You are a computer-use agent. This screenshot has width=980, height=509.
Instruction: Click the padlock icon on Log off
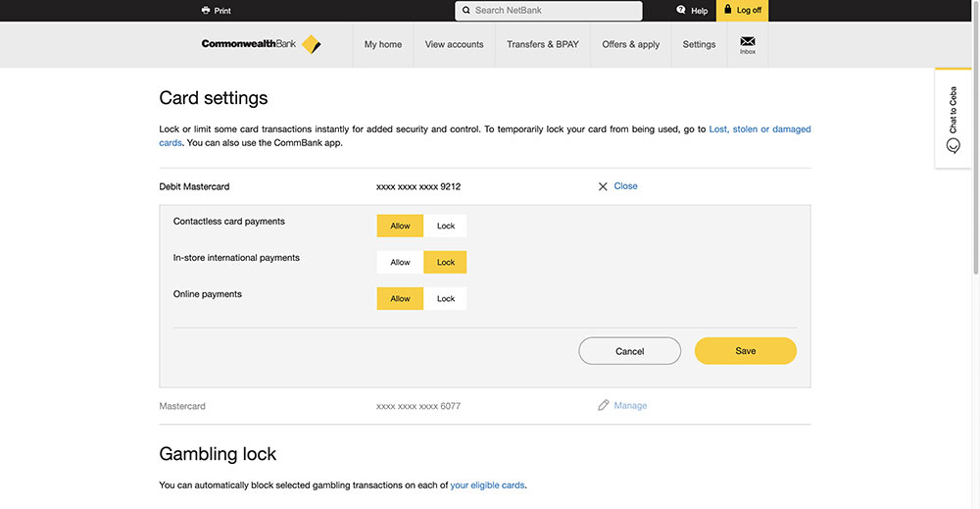coord(727,10)
